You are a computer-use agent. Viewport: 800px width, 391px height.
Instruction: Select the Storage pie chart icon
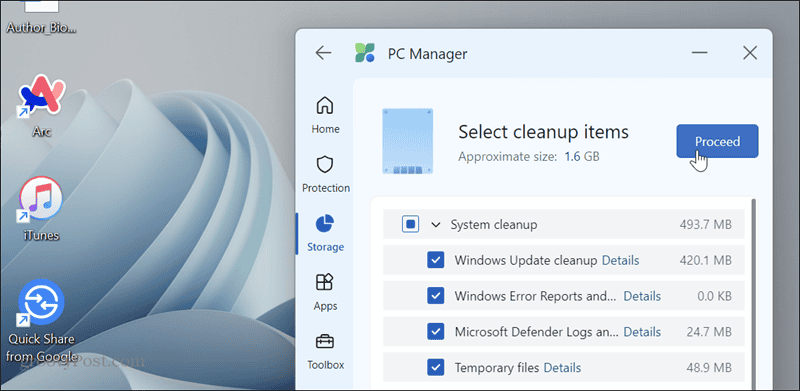326,224
